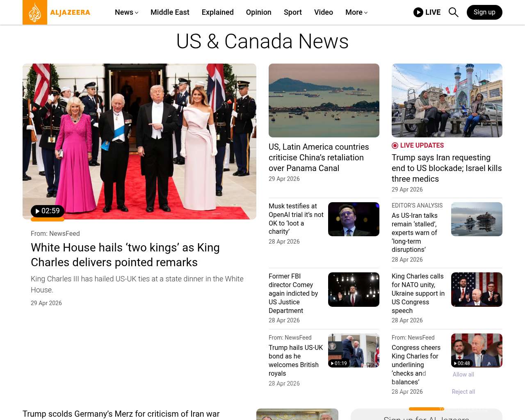Click the Elon Musk photo thumbnail

tap(354, 219)
